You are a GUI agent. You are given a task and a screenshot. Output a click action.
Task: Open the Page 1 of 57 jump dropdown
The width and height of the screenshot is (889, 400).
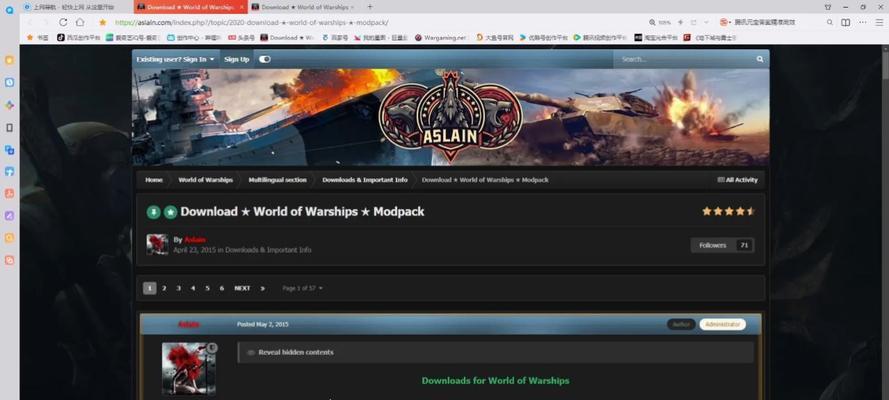click(x=302, y=288)
